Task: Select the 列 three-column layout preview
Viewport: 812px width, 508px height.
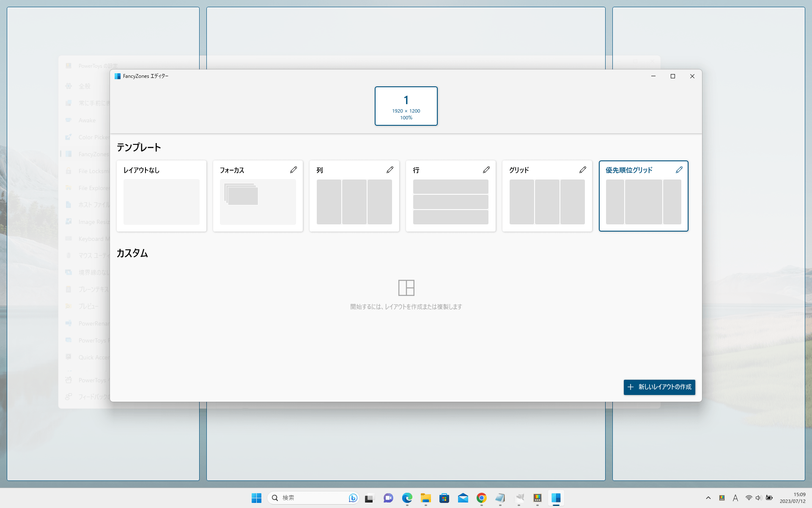Action: (354, 202)
